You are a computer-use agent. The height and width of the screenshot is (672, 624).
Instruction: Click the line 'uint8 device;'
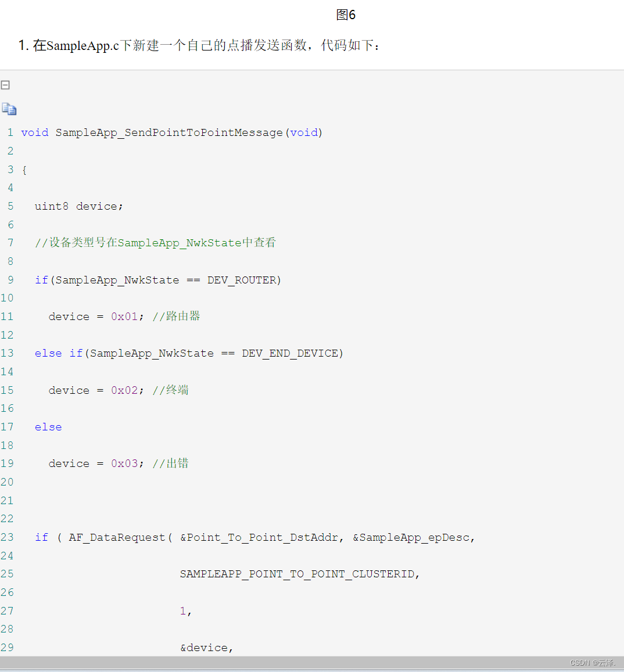point(79,207)
